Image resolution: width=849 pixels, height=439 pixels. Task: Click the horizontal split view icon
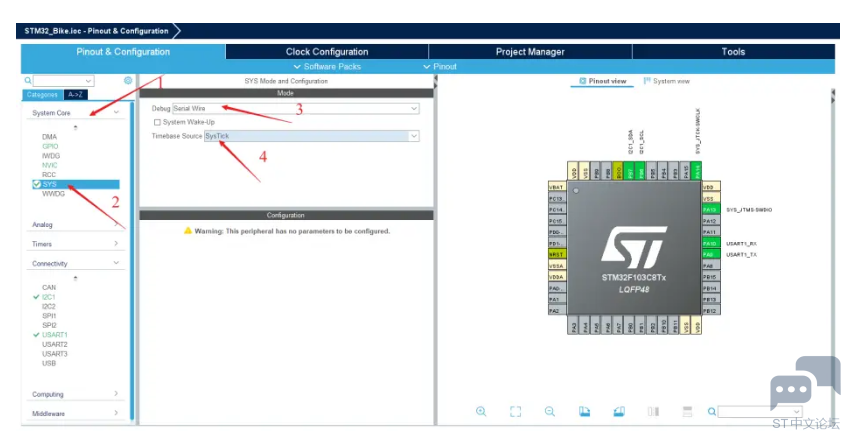687,411
